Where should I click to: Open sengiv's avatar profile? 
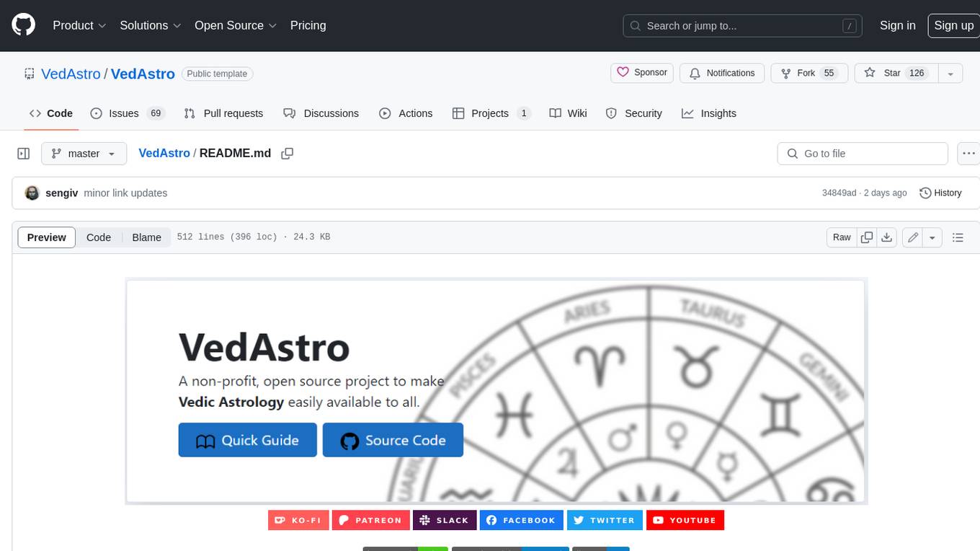(x=32, y=193)
